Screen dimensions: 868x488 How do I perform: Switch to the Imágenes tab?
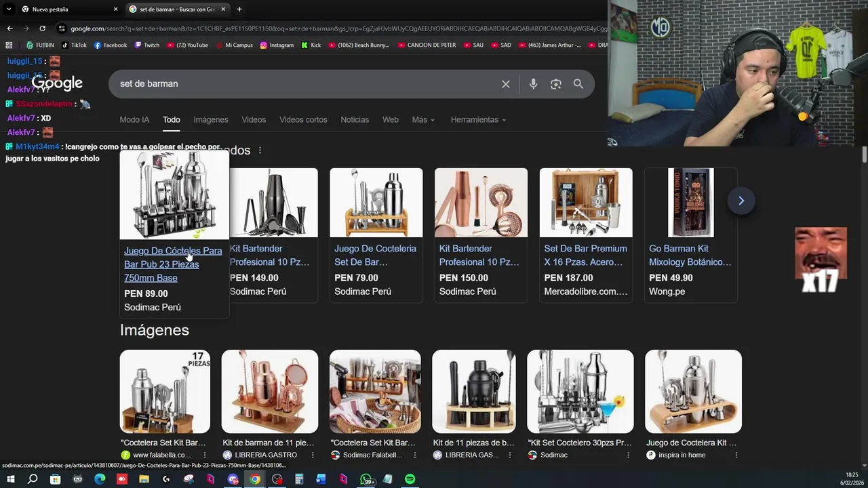pyautogui.click(x=211, y=120)
